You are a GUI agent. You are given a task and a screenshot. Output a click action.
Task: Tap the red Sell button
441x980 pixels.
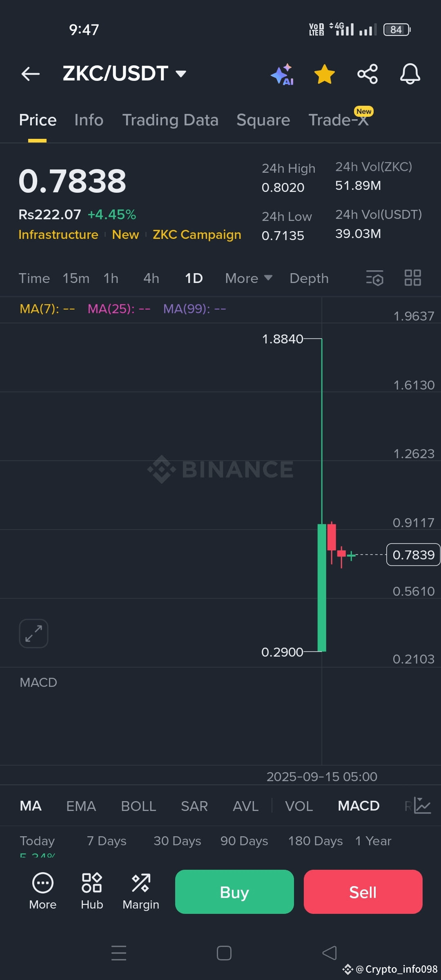click(x=363, y=892)
